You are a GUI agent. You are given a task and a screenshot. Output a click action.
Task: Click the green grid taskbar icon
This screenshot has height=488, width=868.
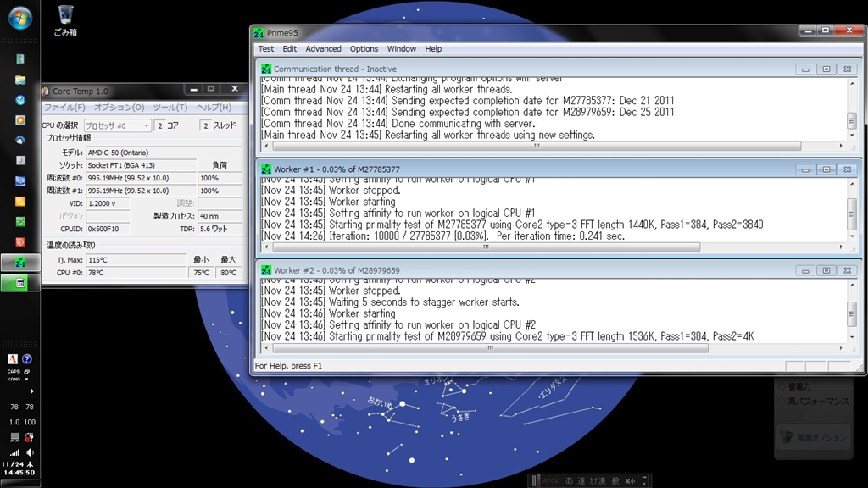pyautogui.click(x=20, y=222)
